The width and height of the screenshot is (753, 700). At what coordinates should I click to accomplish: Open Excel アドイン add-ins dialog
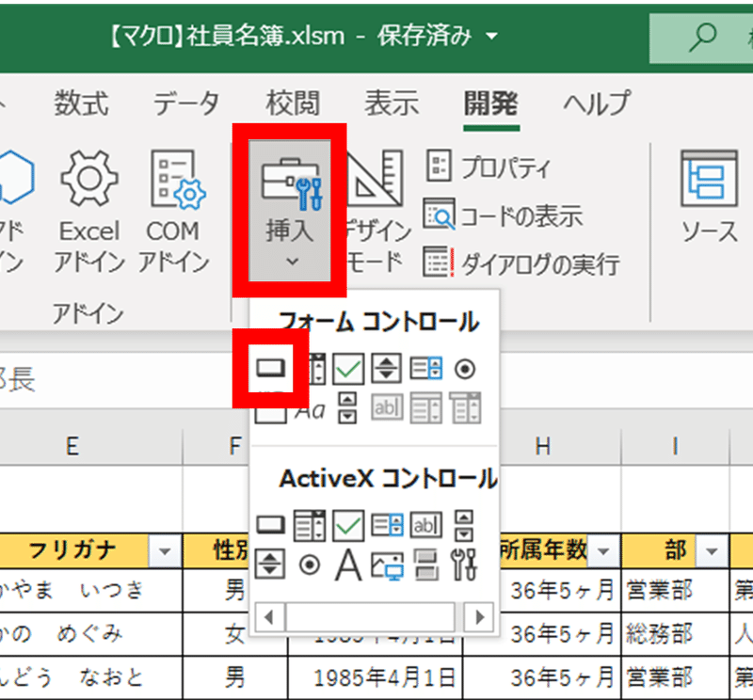pos(89,213)
